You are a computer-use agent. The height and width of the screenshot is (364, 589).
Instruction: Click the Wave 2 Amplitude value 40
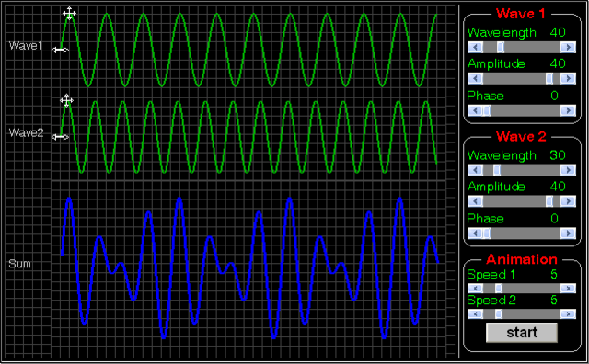[x=558, y=186]
